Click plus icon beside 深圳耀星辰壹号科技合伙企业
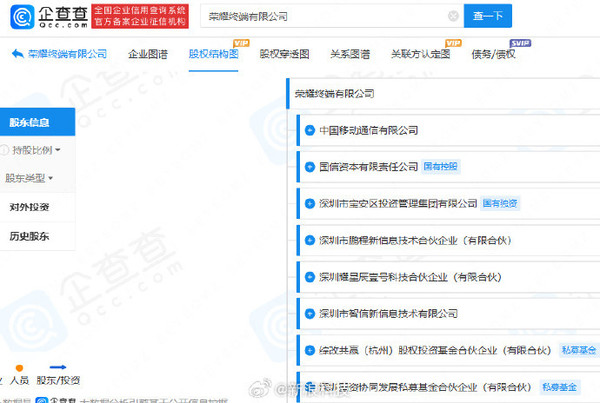The width and height of the screenshot is (600, 403). pyautogui.click(x=311, y=277)
